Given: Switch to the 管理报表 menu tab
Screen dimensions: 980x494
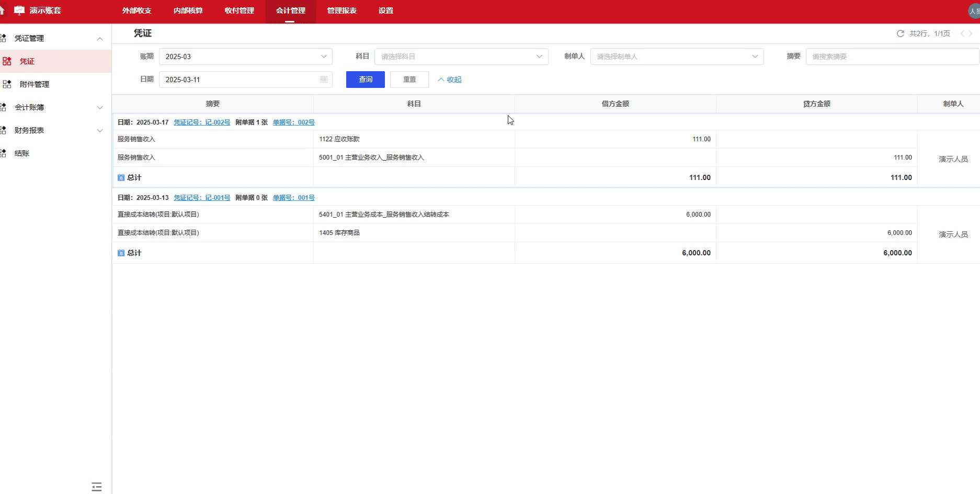Looking at the screenshot, I should click(x=341, y=10).
